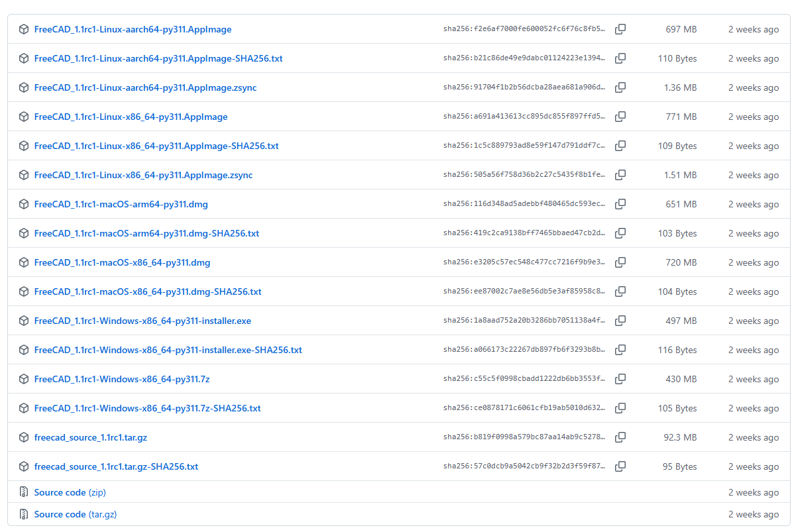
Task: Download Linux-aarch64 AppImage.zsync file
Action: click(146, 87)
